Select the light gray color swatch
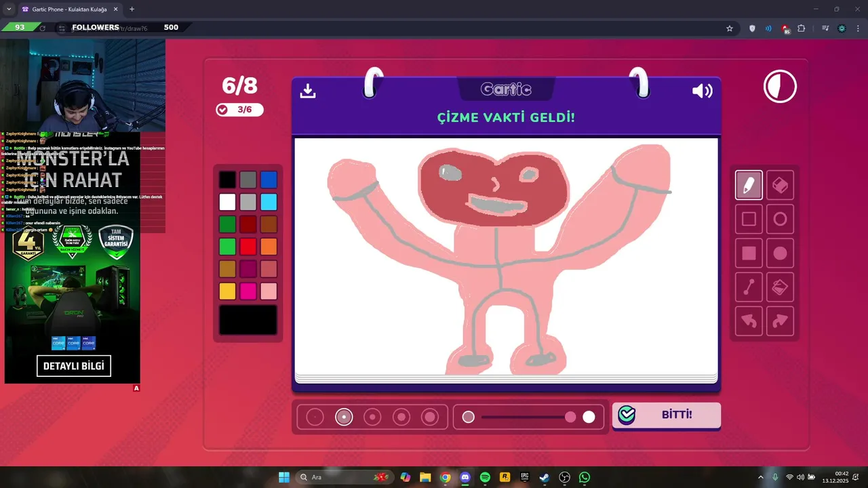Image resolution: width=868 pixels, height=488 pixels. [248, 202]
